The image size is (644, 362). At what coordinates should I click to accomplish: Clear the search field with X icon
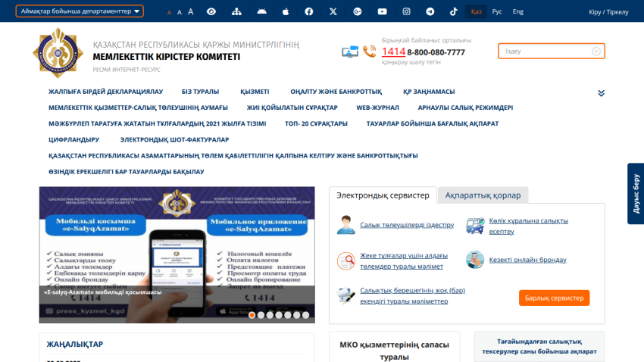pyautogui.click(x=596, y=51)
